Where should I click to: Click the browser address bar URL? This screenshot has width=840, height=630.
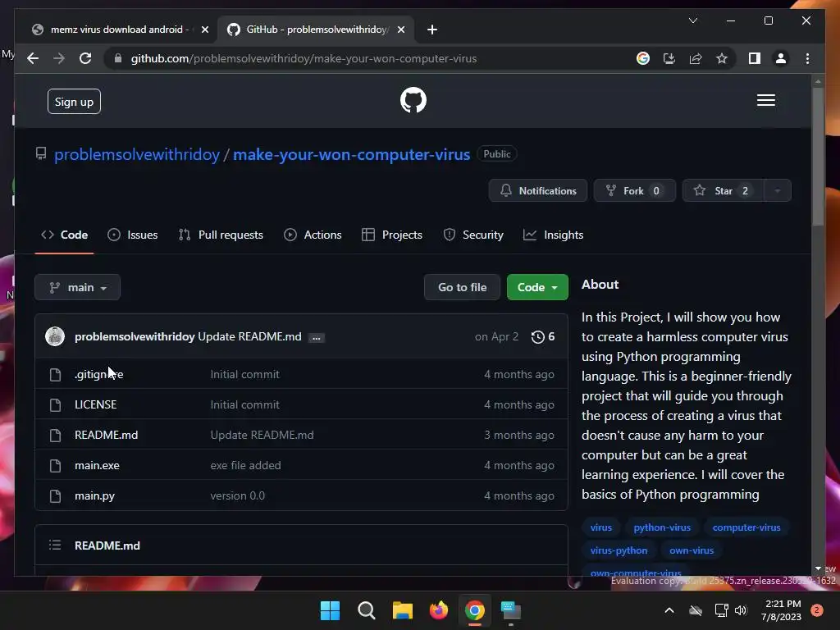[x=304, y=58]
